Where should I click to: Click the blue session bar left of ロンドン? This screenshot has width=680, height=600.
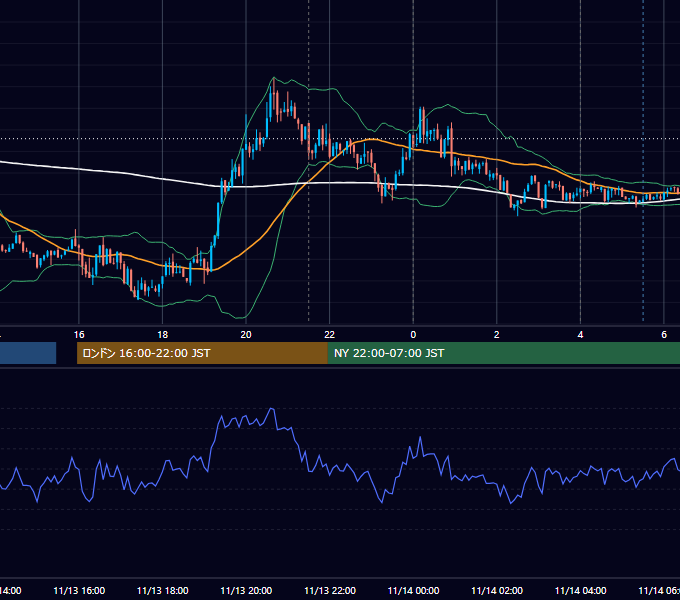point(28,353)
